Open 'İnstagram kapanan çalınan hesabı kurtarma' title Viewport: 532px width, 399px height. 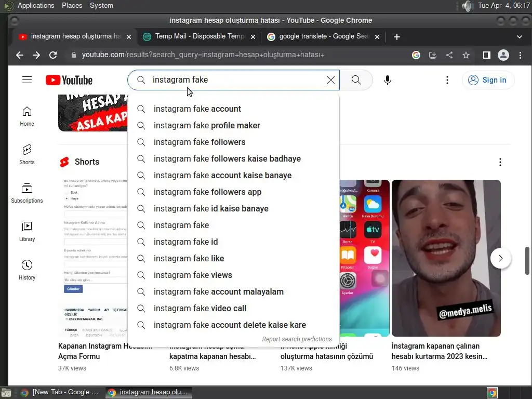[440, 351]
